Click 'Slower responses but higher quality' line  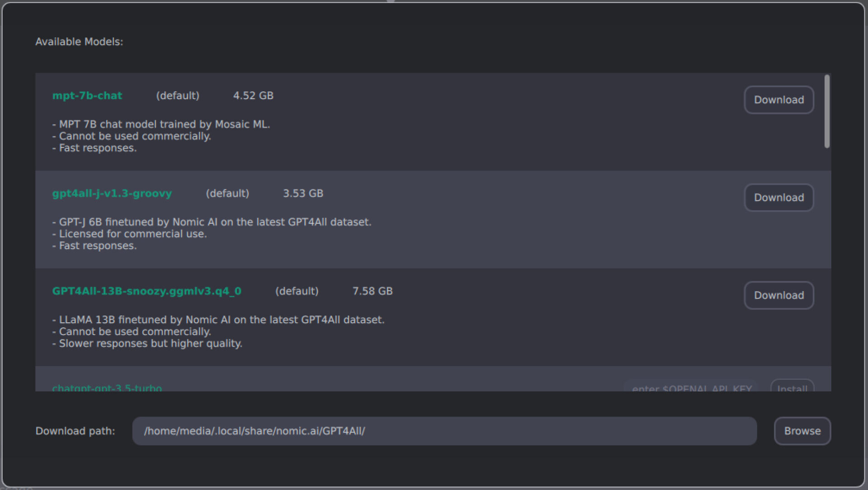[147, 344]
